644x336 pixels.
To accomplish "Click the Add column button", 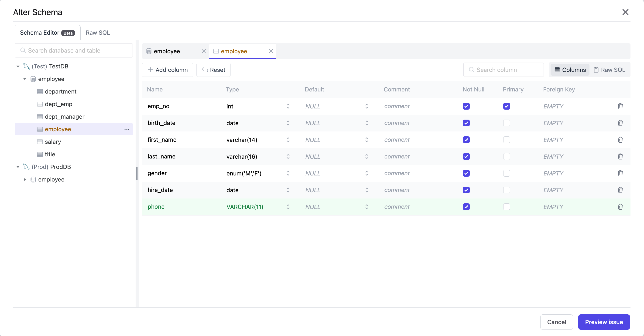I will pyautogui.click(x=168, y=70).
